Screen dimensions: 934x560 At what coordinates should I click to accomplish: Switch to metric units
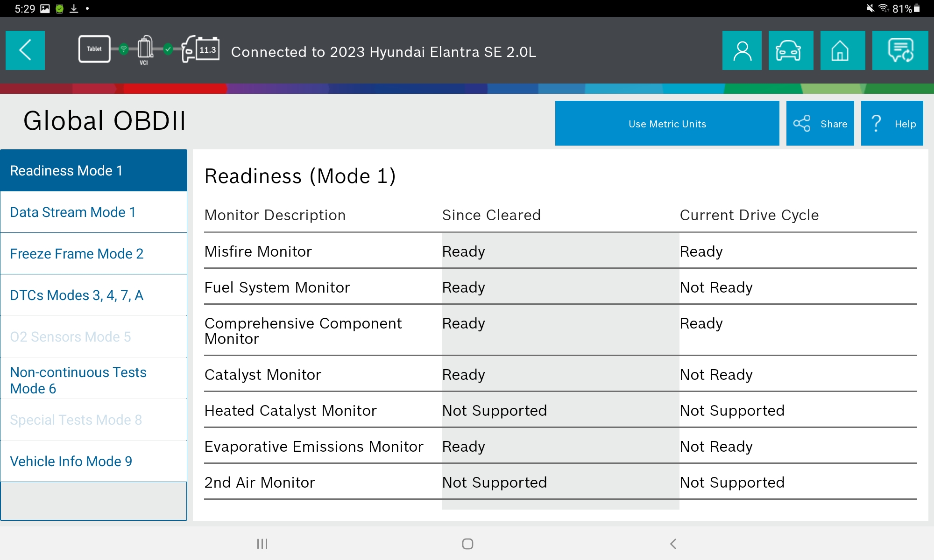click(667, 124)
